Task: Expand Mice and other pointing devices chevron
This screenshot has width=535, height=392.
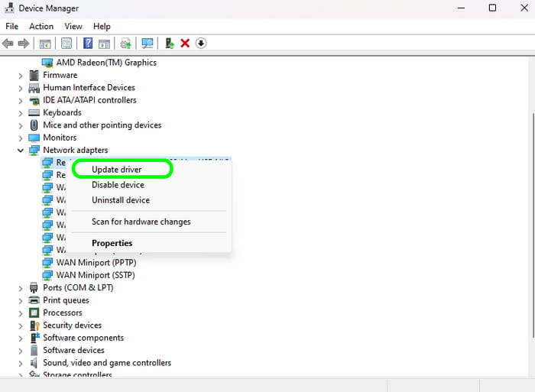Action: [21, 126]
